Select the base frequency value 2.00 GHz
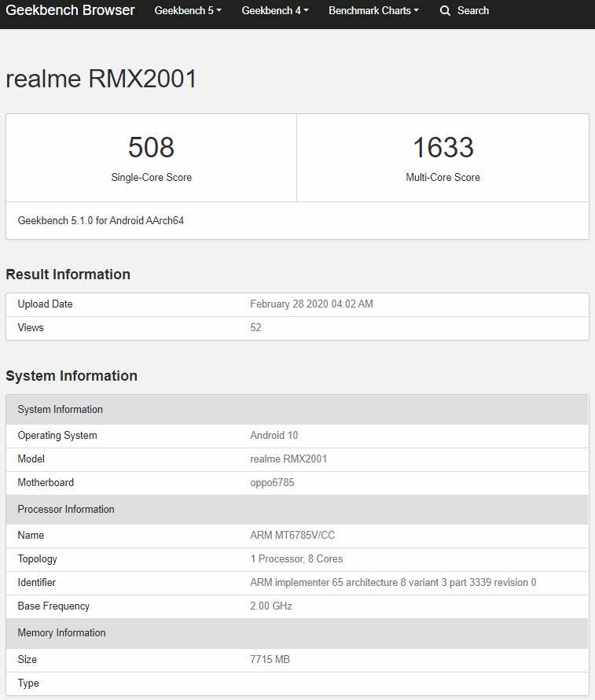Screen dimensions: 595x700 point(271,606)
